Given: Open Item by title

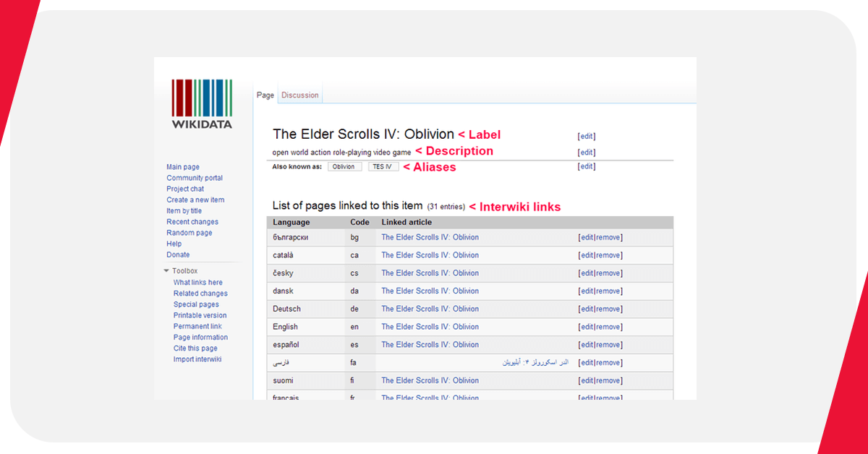Looking at the screenshot, I should coord(184,211).
